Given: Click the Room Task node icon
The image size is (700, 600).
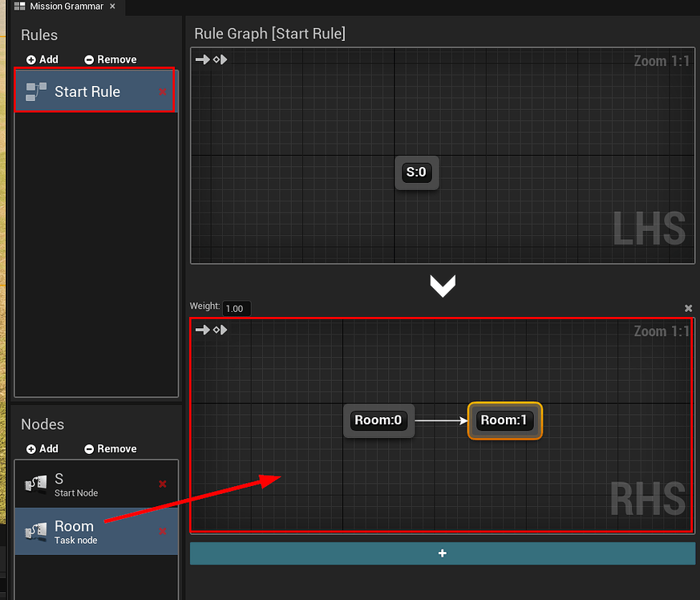Looking at the screenshot, I should pos(35,532).
